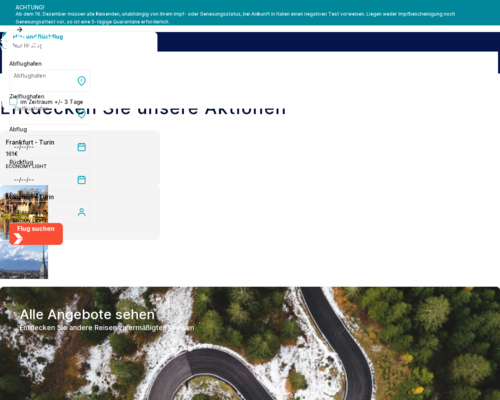Viewport: 500px width, 400px height.
Task: Click the black right arrow icon
Action: point(19,29)
